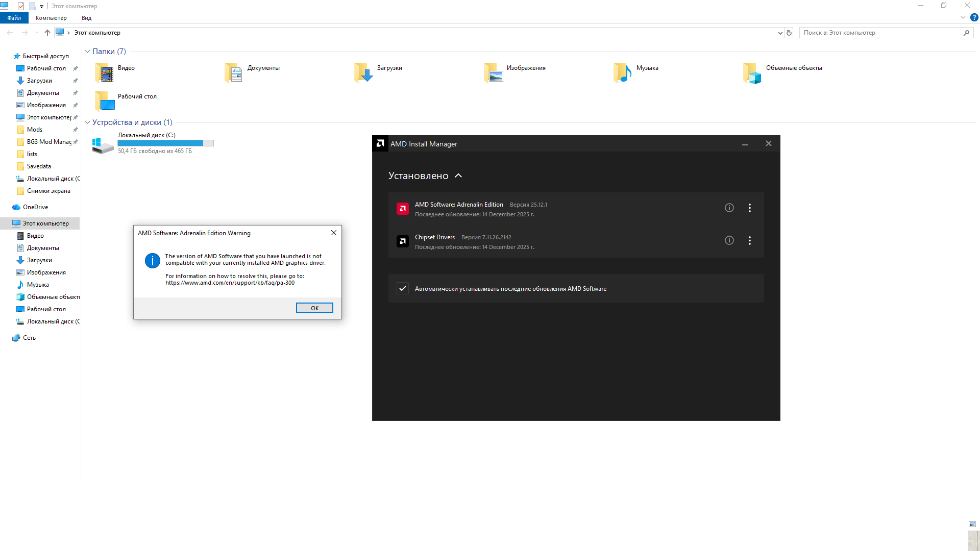Click the refresh button next to address bar
980x551 pixels.
789,33
